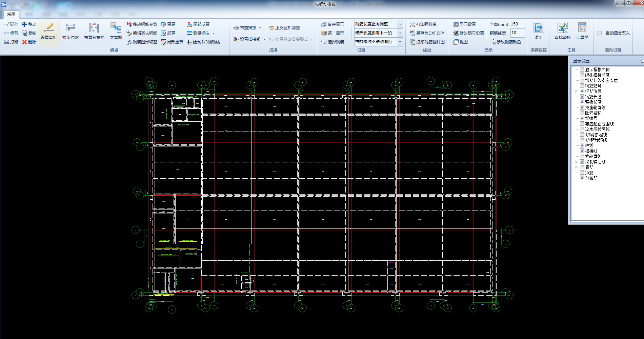The width and height of the screenshot is (644, 339).
Task: Pick the 打断 break tool
Action: [11, 42]
